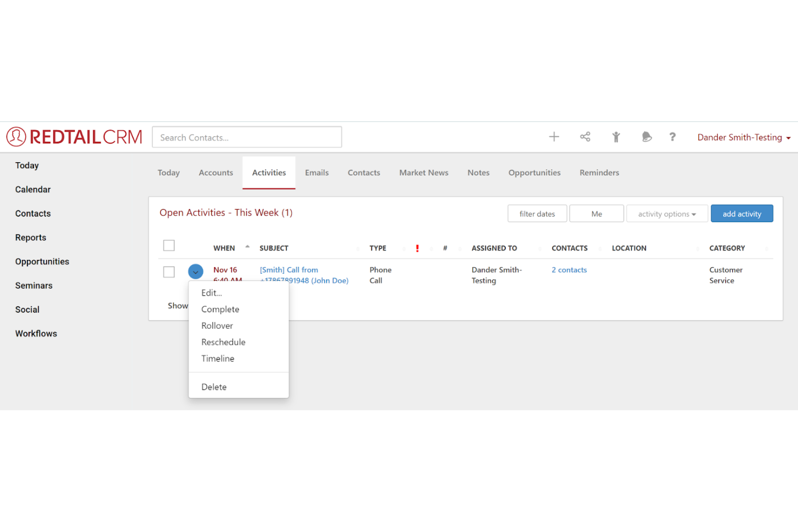Screen dimensions: 798x532
Task: Sort by the red priority column header
Action: (417, 248)
